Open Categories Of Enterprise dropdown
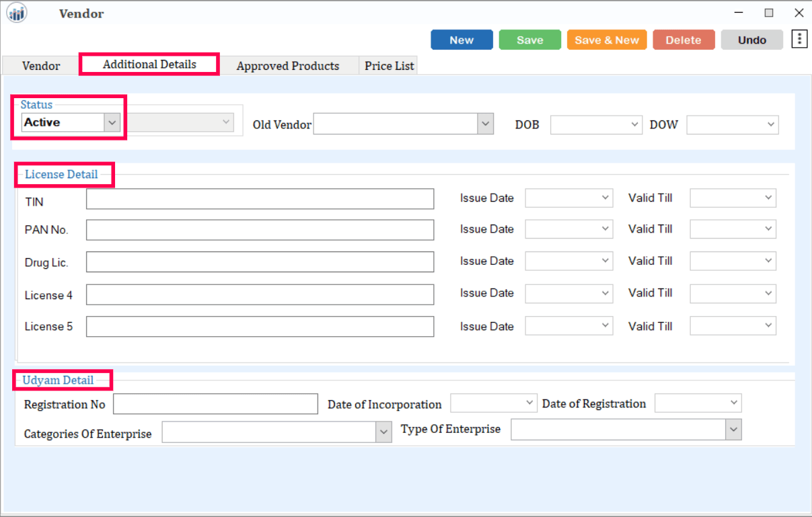This screenshot has width=812, height=517. pos(383,432)
